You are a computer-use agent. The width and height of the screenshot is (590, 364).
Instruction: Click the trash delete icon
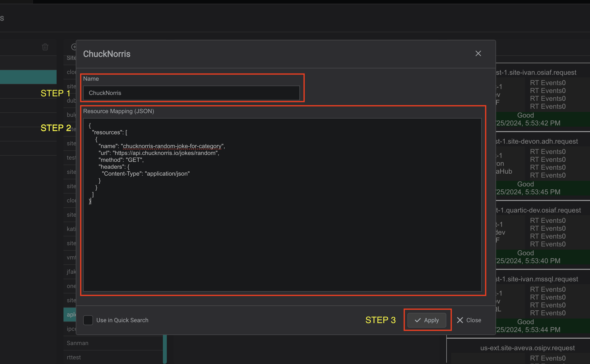(45, 47)
